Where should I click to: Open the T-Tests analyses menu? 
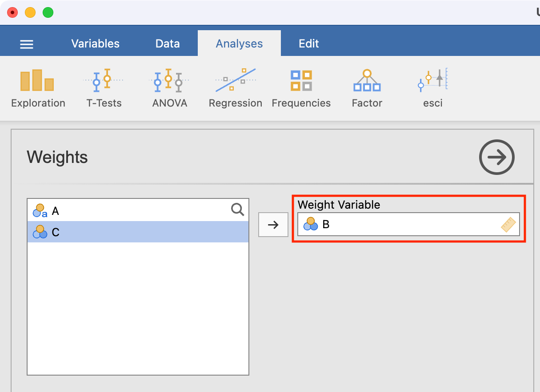coord(104,89)
